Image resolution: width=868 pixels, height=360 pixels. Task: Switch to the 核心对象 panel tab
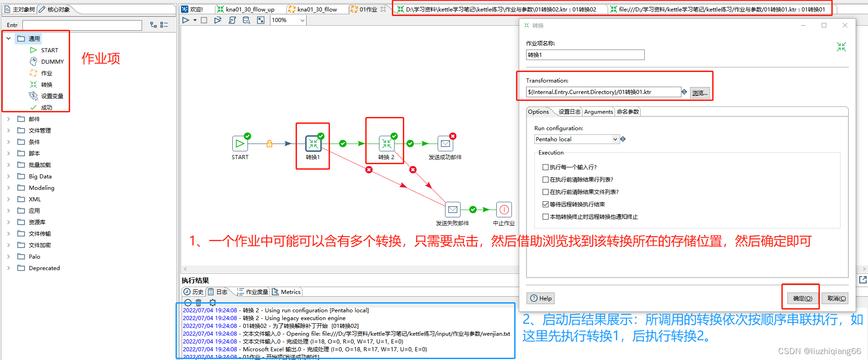point(55,9)
